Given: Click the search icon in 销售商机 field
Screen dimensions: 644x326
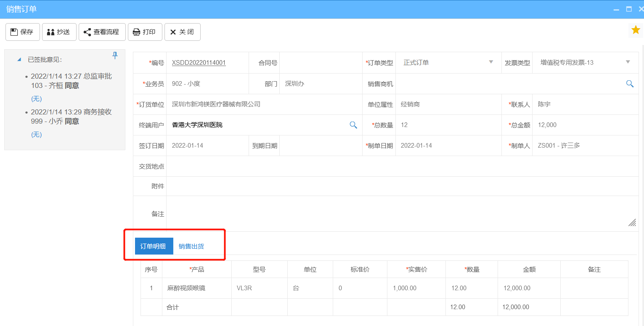Looking at the screenshot, I should click(x=630, y=84).
